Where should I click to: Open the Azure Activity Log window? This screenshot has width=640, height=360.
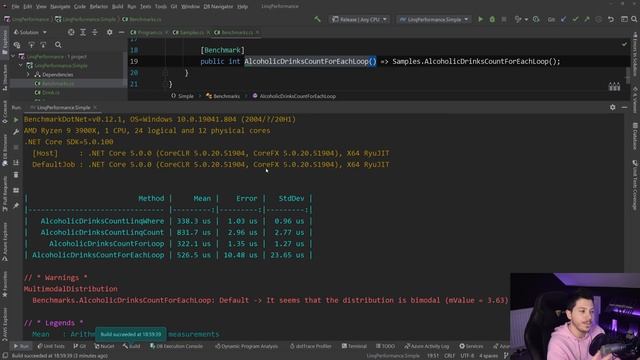pos(427,346)
